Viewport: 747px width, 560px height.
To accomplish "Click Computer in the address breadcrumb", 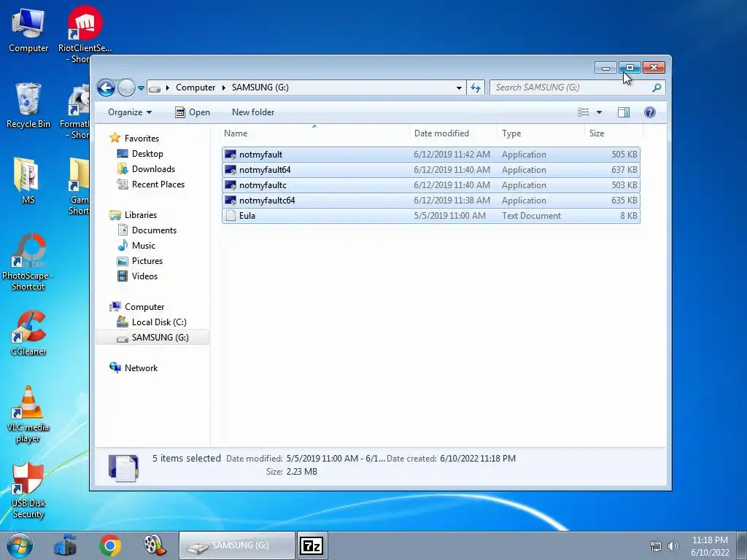I will (196, 87).
